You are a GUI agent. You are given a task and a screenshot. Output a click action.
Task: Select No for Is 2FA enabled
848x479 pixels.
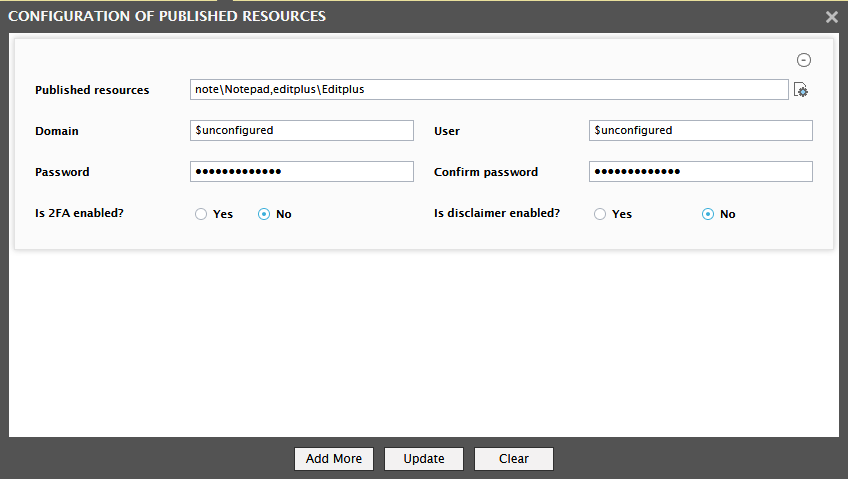point(264,214)
